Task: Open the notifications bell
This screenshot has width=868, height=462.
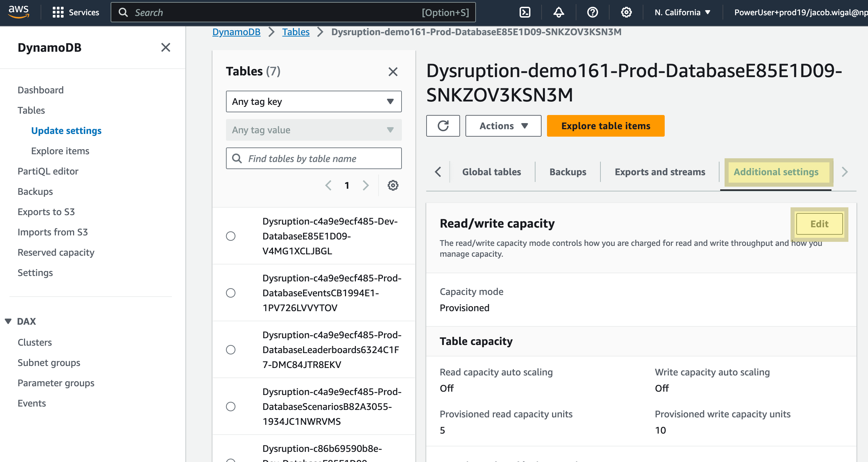Action: point(558,13)
